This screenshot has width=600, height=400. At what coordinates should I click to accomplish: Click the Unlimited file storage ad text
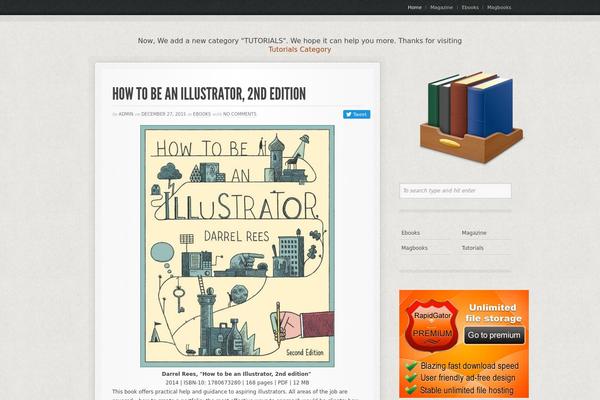pos(493,313)
